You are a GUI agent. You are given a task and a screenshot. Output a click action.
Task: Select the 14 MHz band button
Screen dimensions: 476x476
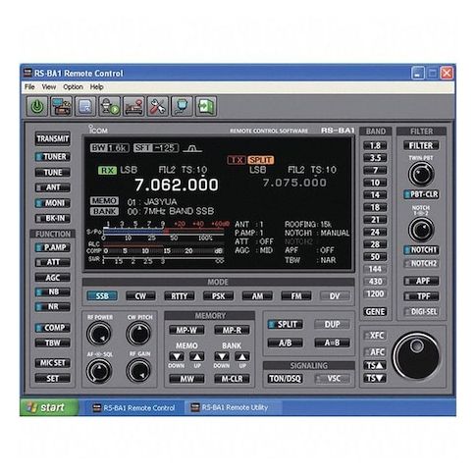coord(375,195)
